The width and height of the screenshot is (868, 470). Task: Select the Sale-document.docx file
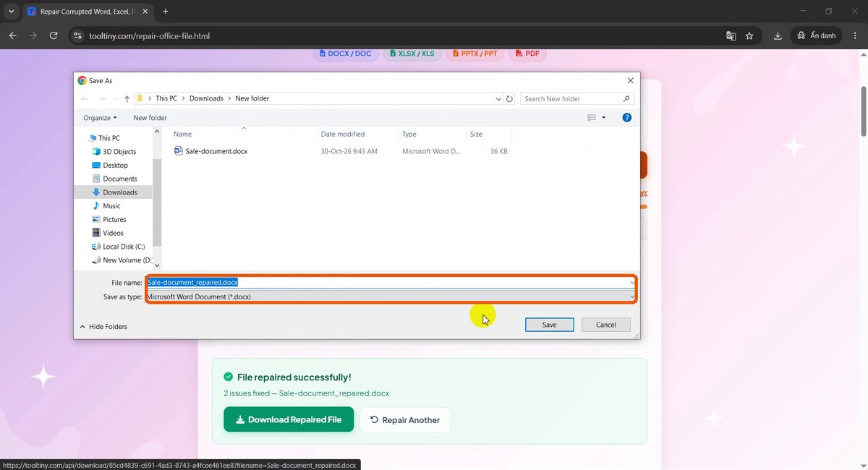click(210, 151)
